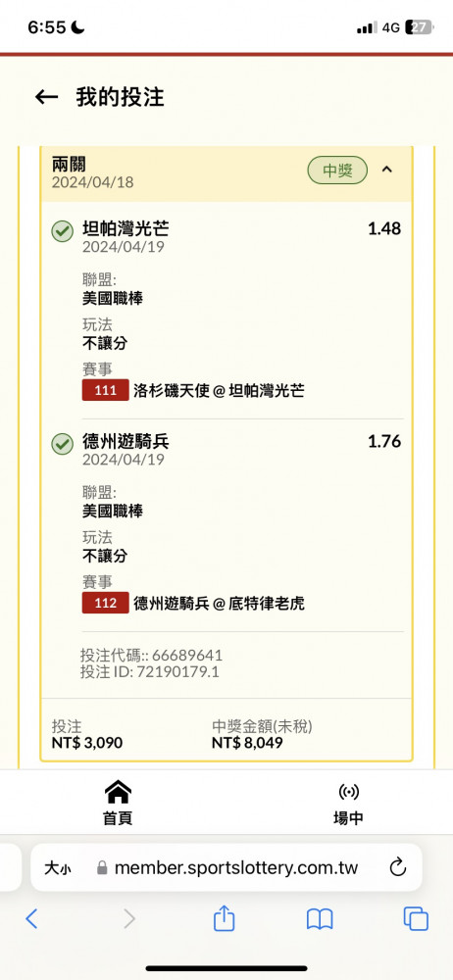
Task: Tap the Safari forward chevron
Action: (x=128, y=919)
